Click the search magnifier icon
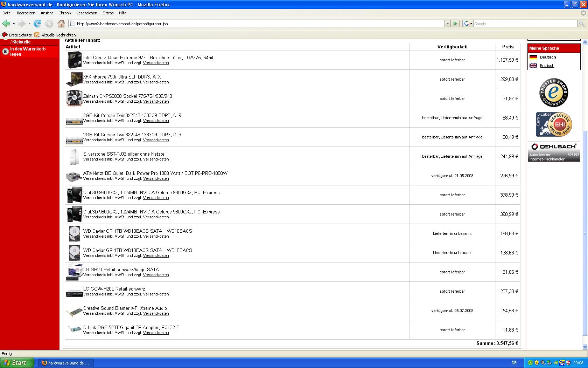588x368 pixels. coord(581,23)
